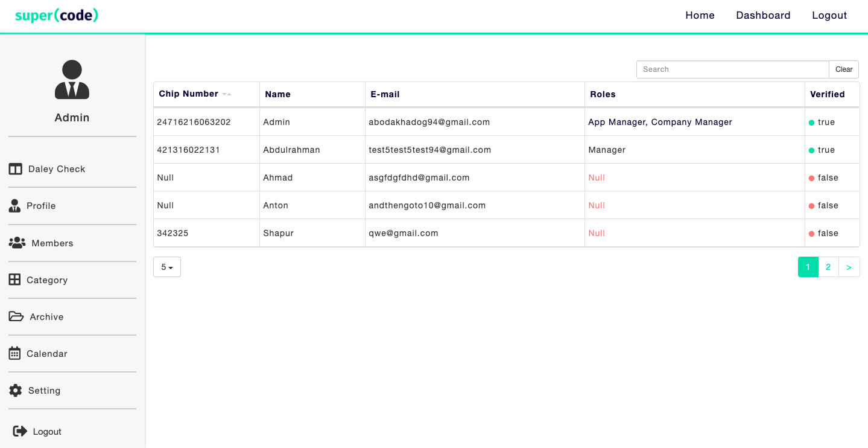Go to page 2 of table
Image resolution: width=868 pixels, height=448 pixels.
point(828,267)
